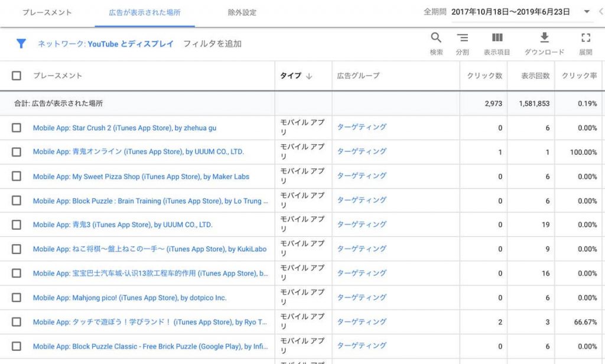
Task: Check the Mahjong pico! row checkbox
Action: coord(16,298)
